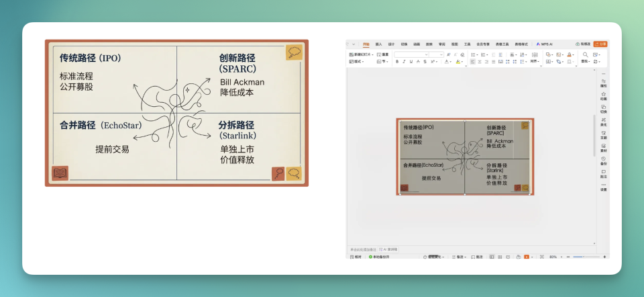This screenshot has width=644, height=297.
Task: Switch to the 插入 ribbon tab
Action: 378,44
